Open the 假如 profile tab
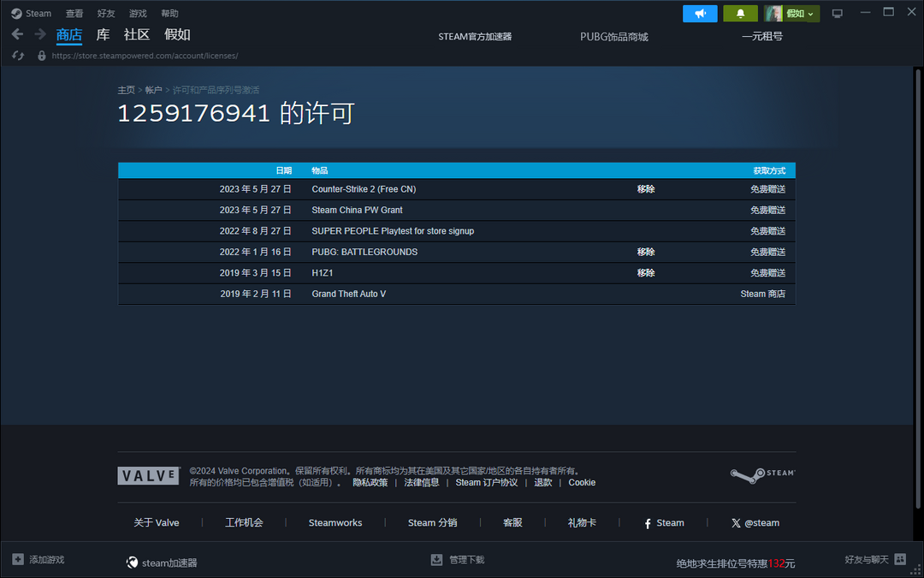 [177, 35]
